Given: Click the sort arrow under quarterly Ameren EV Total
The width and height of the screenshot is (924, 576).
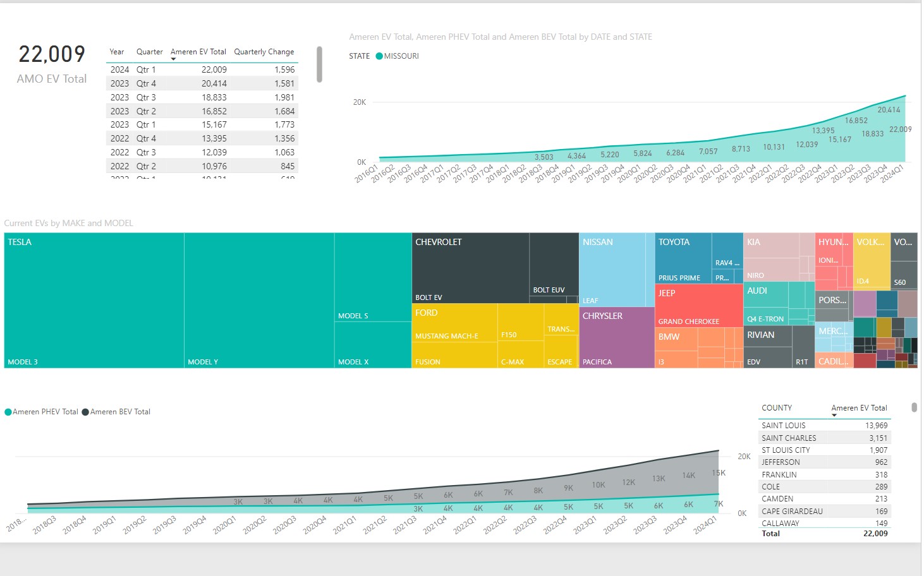Looking at the screenshot, I should tap(173, 59).
